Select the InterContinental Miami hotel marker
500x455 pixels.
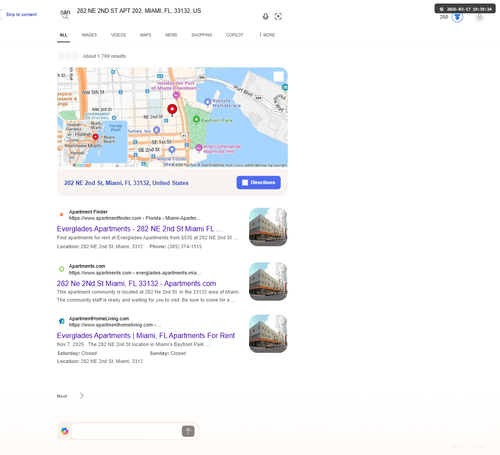pyautogui.click(x=199, y=148)
